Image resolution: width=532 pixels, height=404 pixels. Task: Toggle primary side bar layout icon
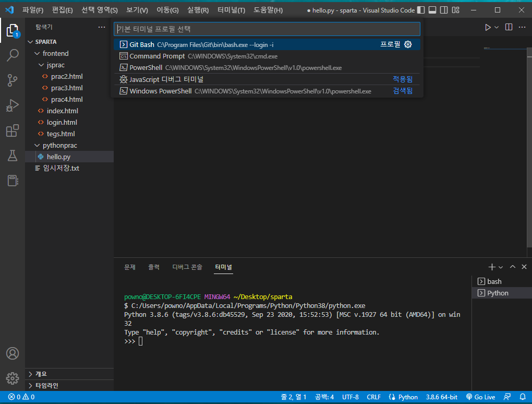click(421, 10)
